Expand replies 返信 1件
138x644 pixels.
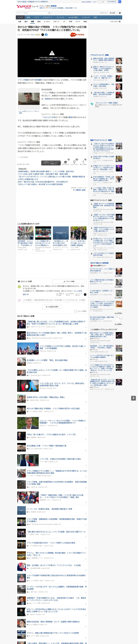[x=26, y=295]
